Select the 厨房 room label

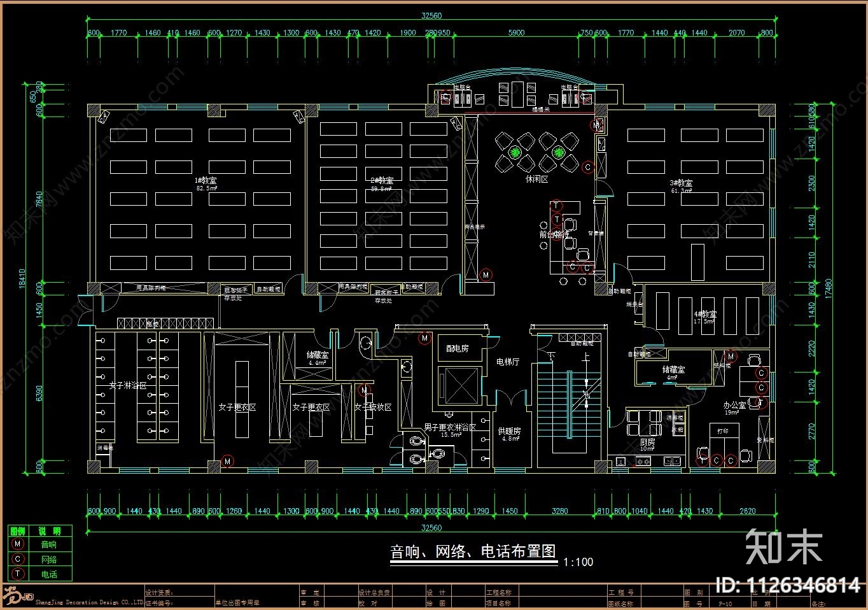pyautogui.click(x=647, y=442)
